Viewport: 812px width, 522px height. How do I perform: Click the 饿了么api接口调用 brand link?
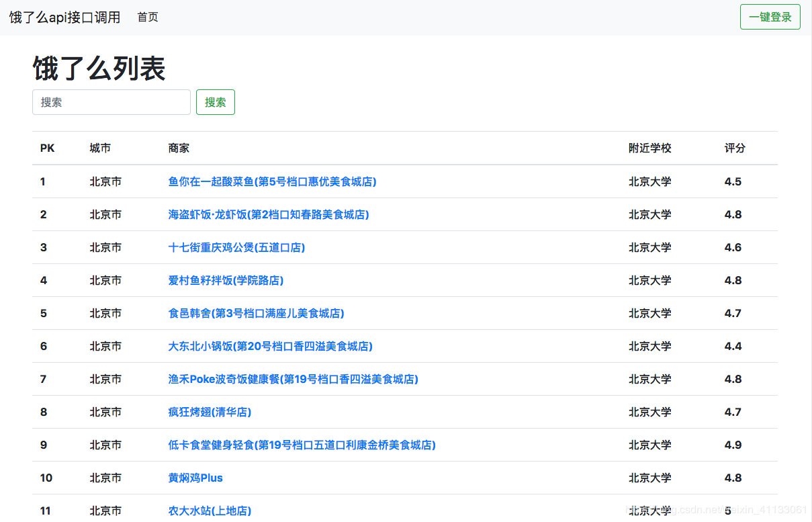(x=65, y=17)
